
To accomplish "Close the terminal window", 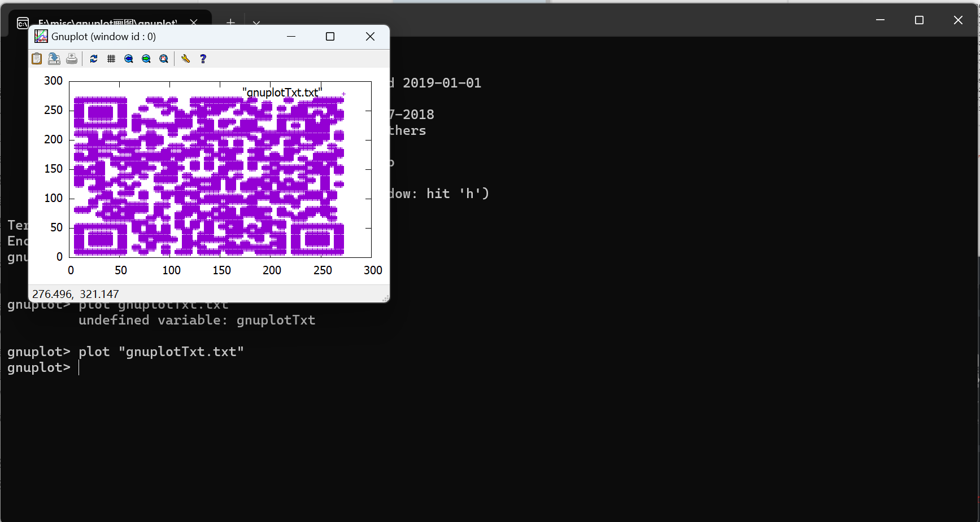I will pyautogui.click(x=958, y=20).
